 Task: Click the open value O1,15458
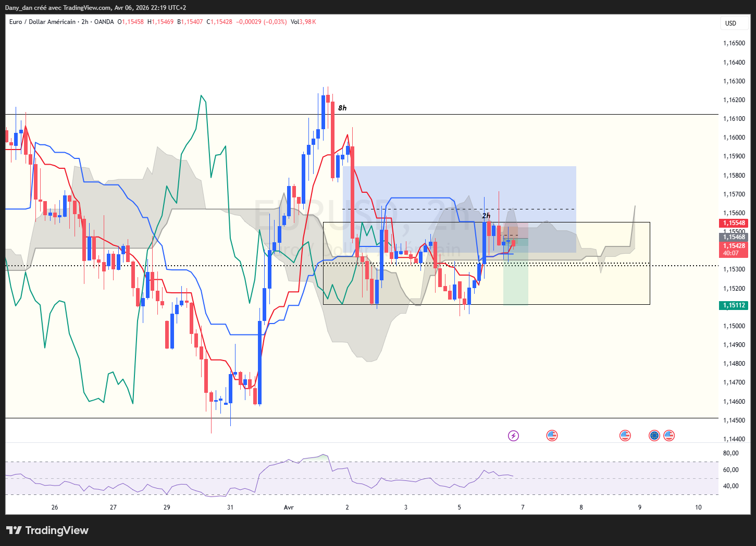(131, 22)
